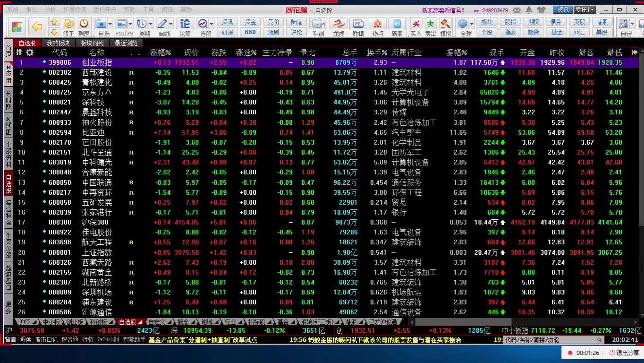Open the 论股 discussion icon
The height and width of the screenshot is (363, 644).
tap(185, 26)
